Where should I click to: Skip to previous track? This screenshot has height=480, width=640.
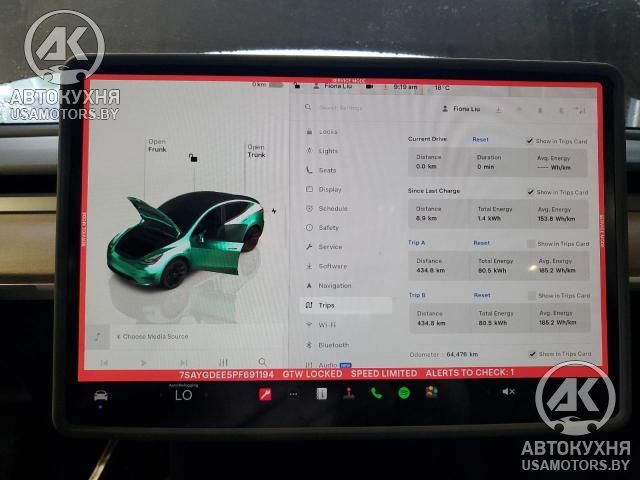[104, 363]
